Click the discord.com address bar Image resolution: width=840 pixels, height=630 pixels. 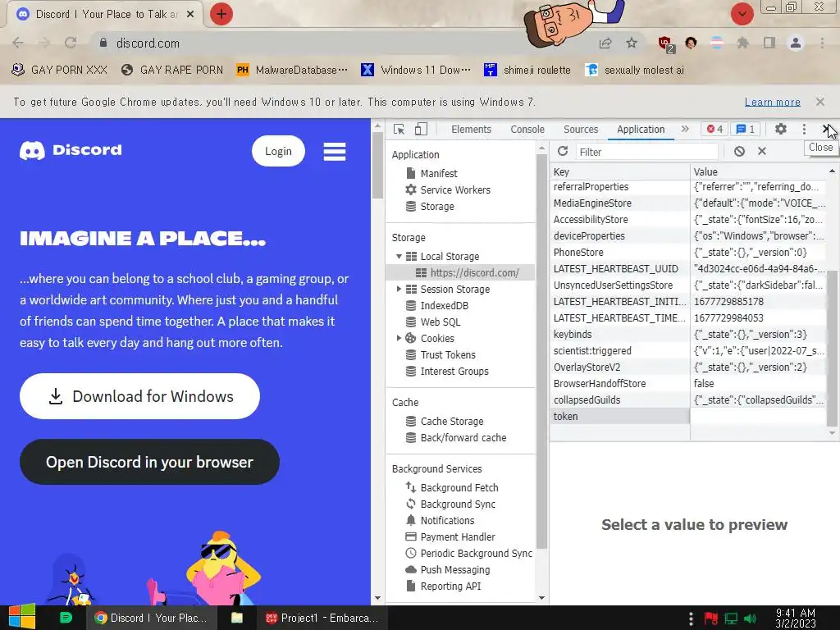(x=343, y=43)
